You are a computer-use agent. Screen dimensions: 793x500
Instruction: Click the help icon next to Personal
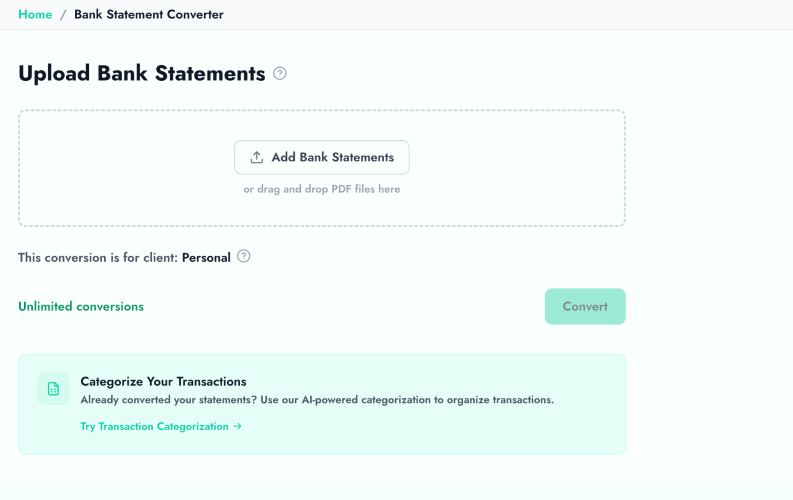(x=244, y=256)
